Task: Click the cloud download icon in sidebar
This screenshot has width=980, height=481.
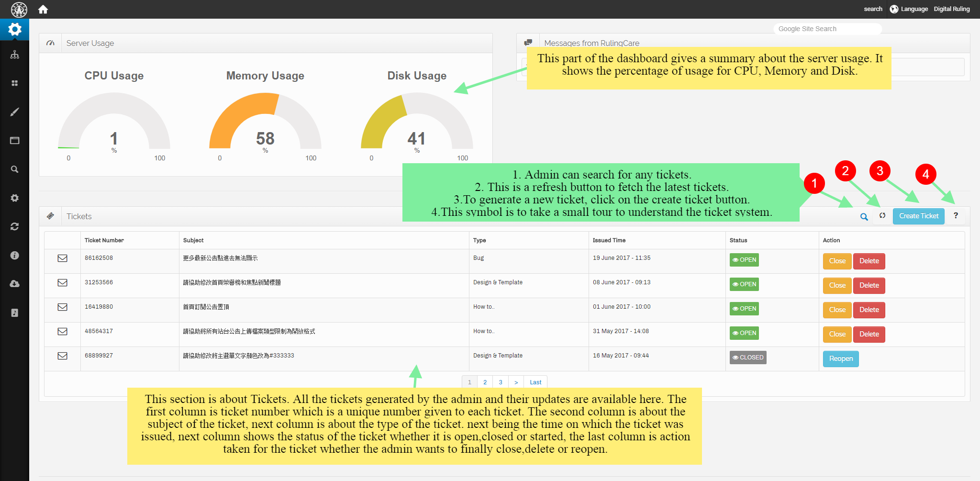Action: (15, 284)
